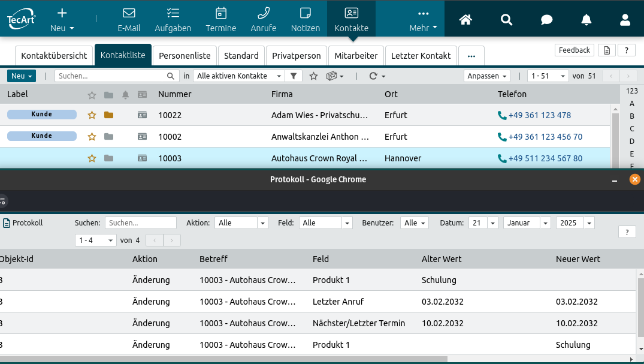The width and height of the screenshot is (644, 364).
Task: Open the Termine calendar module
Action: [221, 19]
